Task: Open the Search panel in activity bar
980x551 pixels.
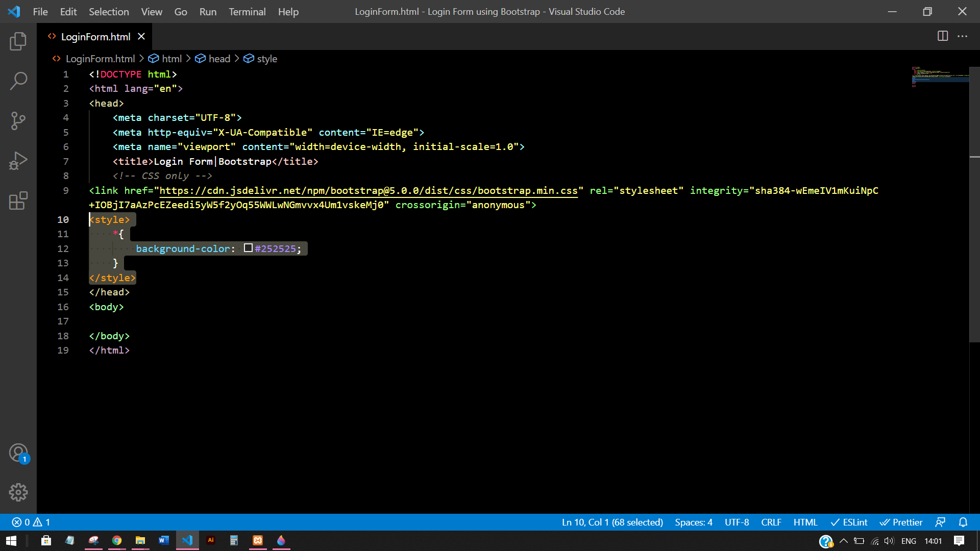Action: [x=18, y=81]
